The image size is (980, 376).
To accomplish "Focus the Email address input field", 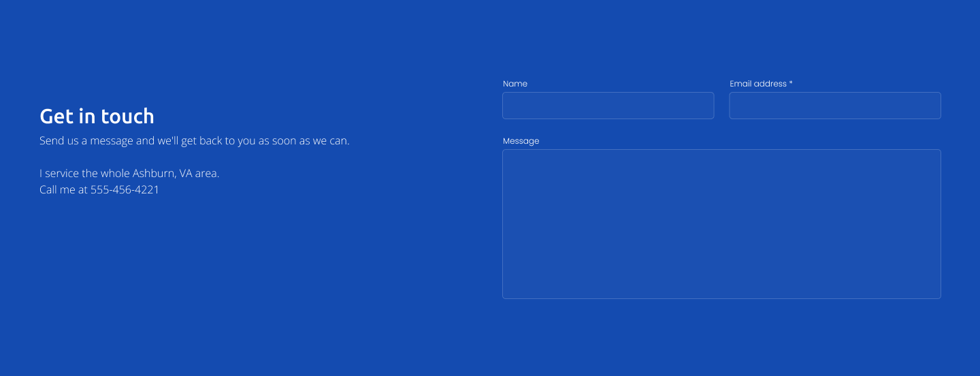I will click(835, 106).
